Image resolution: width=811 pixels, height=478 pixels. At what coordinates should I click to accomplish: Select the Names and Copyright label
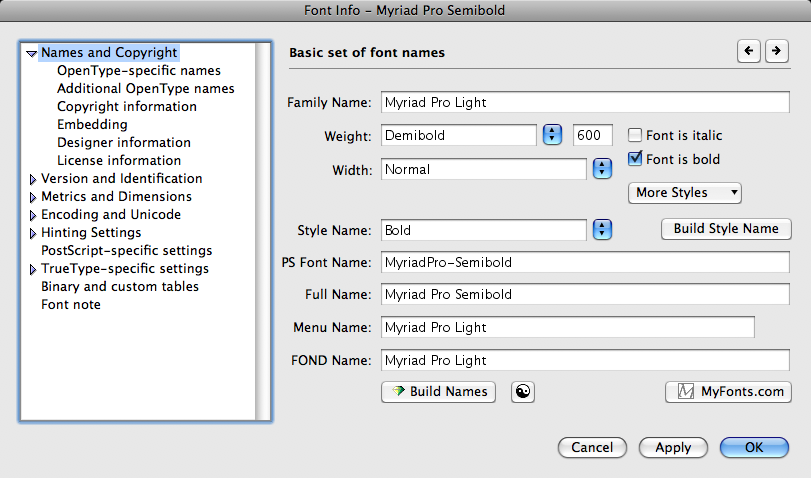[x=109, y=52]
